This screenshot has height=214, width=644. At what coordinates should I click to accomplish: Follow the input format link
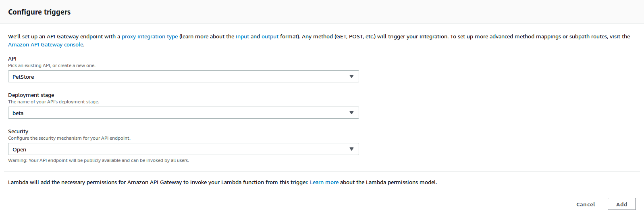242,37
